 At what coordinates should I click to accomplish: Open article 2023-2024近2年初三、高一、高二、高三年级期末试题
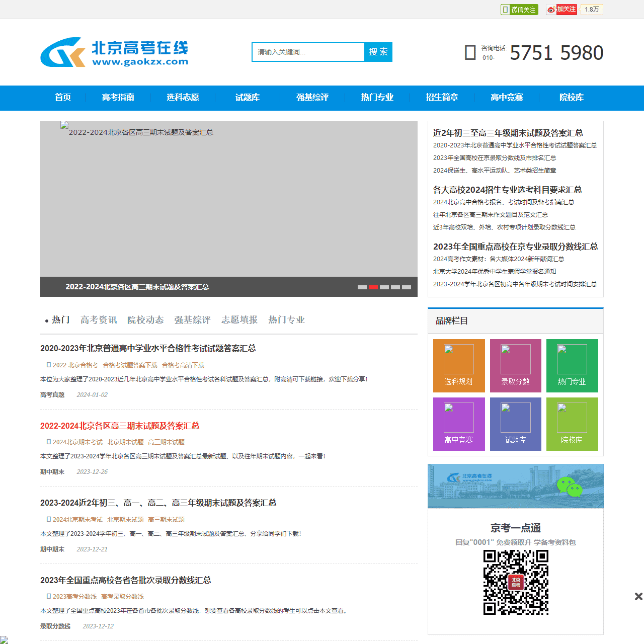pos(158,503)
